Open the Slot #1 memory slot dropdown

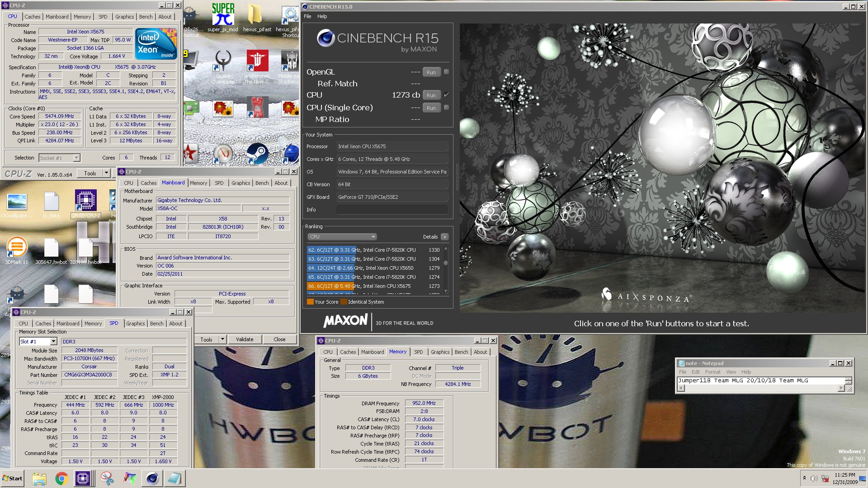coord(53,342)
